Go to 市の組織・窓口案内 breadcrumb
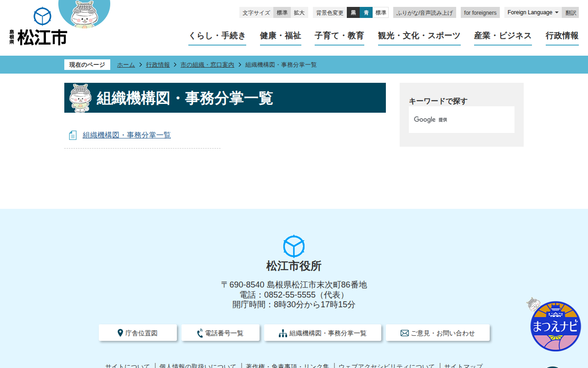 point(207,65)
